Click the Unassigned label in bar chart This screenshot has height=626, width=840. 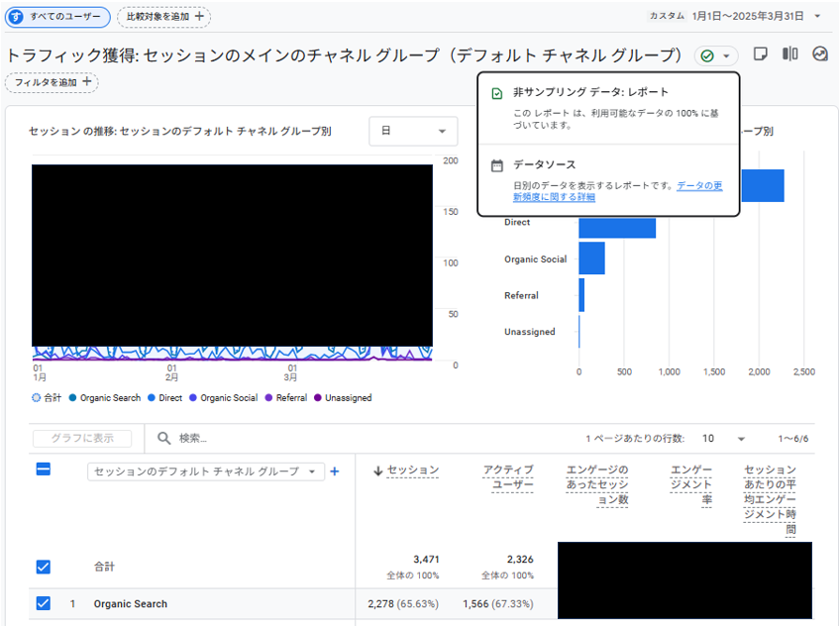[x=529, y=332]
